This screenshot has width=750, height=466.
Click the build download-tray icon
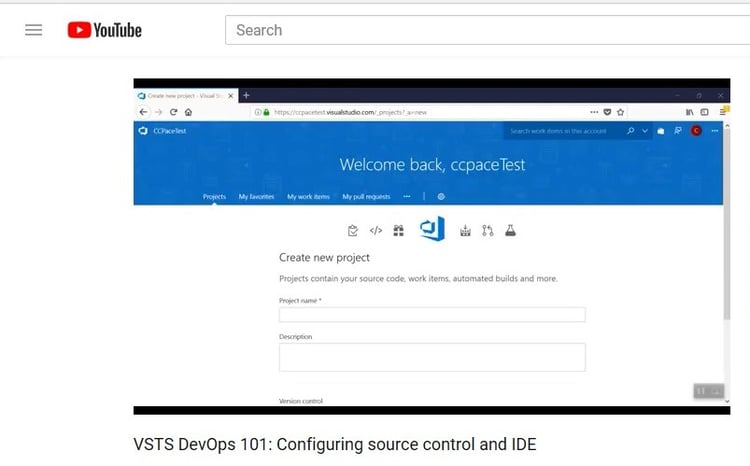(x=465, y=231)
